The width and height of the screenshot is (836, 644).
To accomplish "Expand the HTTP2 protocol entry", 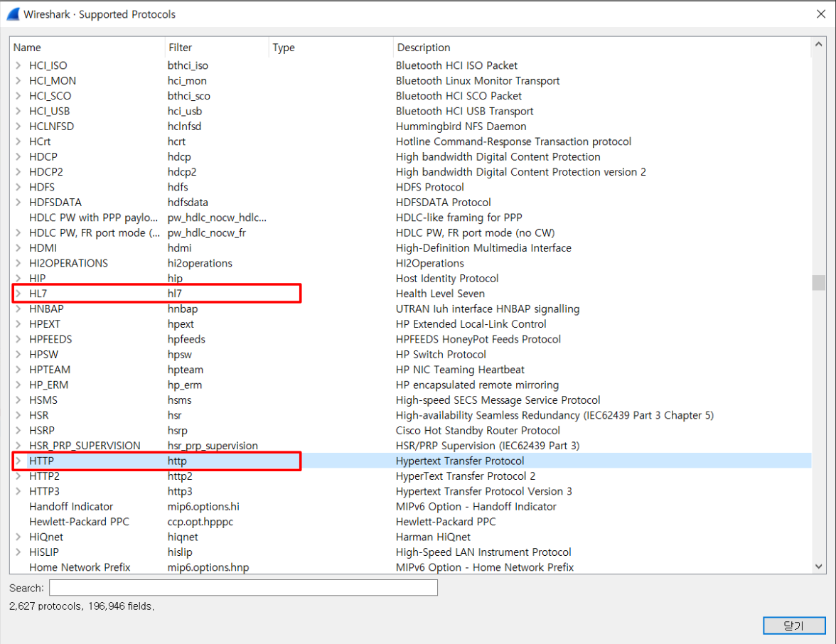I will click(18, 476).
